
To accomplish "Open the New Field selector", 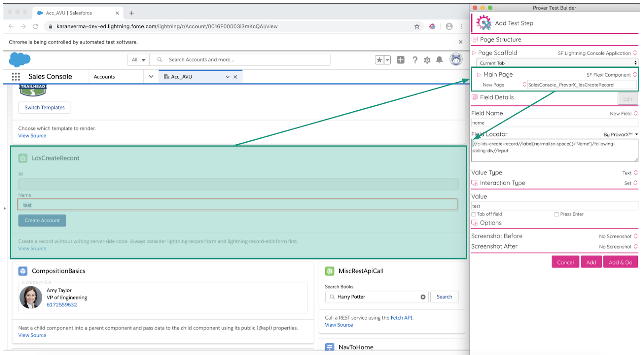I will coord(624,114).
